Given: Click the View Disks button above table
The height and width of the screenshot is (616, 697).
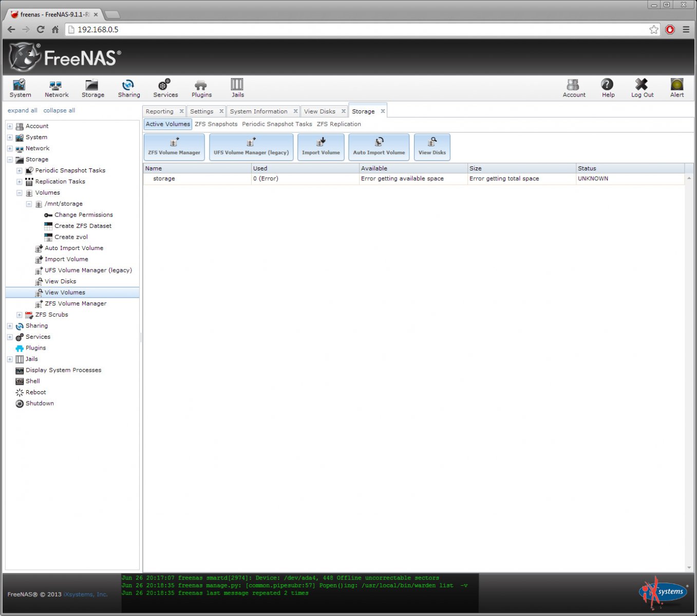Looking at the screenshot, I should click(x=432, y=147).
